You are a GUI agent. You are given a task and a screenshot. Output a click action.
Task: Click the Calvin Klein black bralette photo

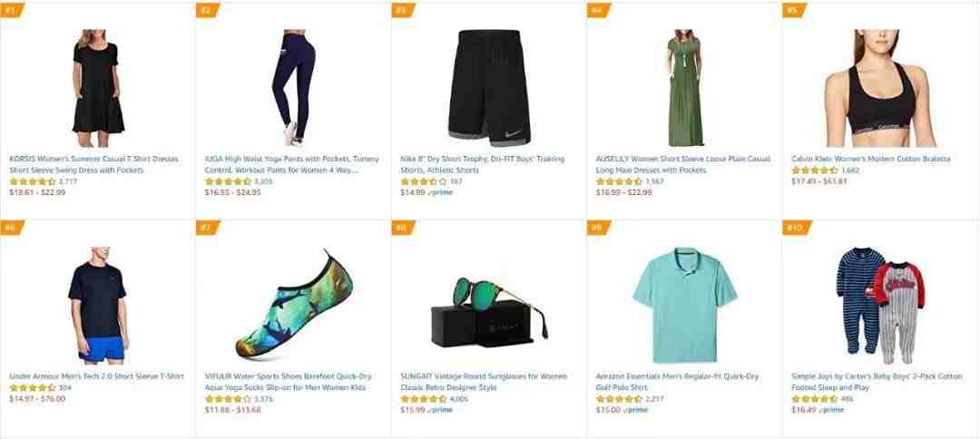pos(880,87)
